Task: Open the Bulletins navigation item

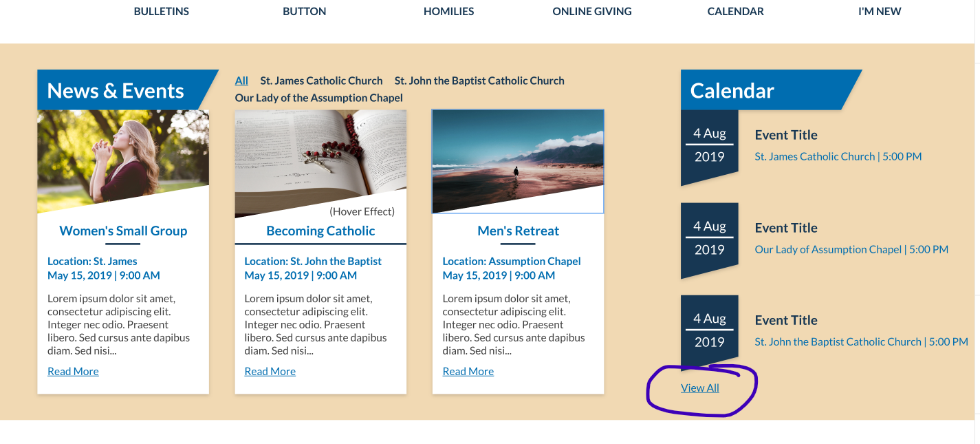Action: click(x=161, y=11)
